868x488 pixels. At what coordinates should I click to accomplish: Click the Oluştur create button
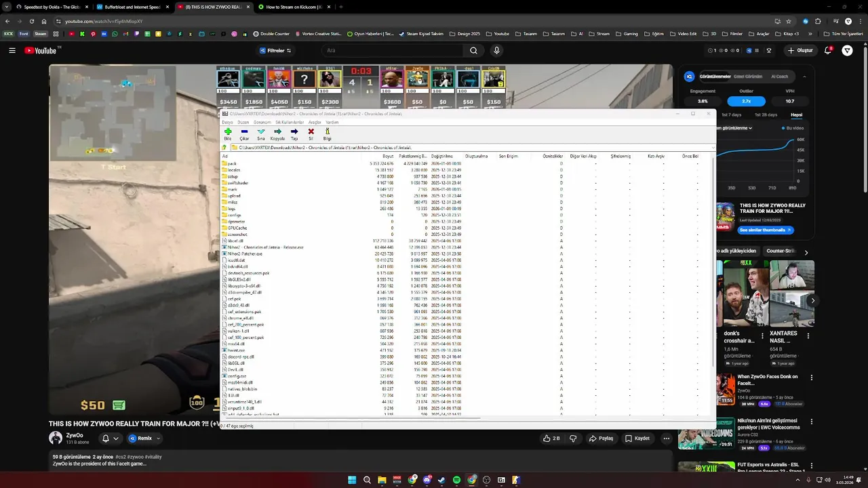click(x=800, y=50)
